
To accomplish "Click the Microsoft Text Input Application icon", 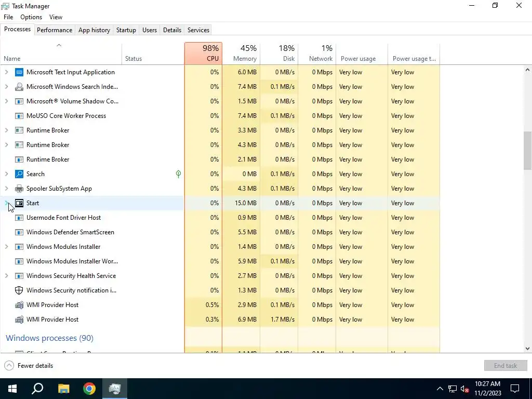I will 19,72.
